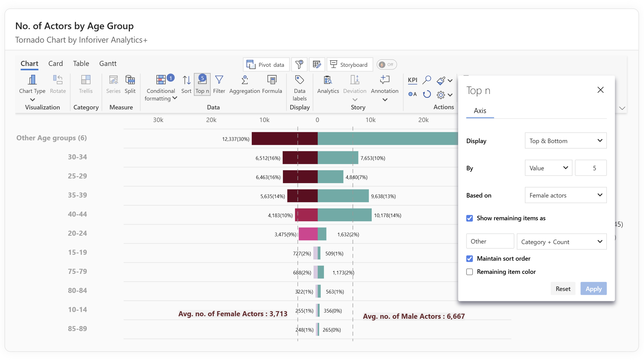Switch to the Table tab
Image resolution: width=644 pixels, height=360 pixels.
coord(81,63)
